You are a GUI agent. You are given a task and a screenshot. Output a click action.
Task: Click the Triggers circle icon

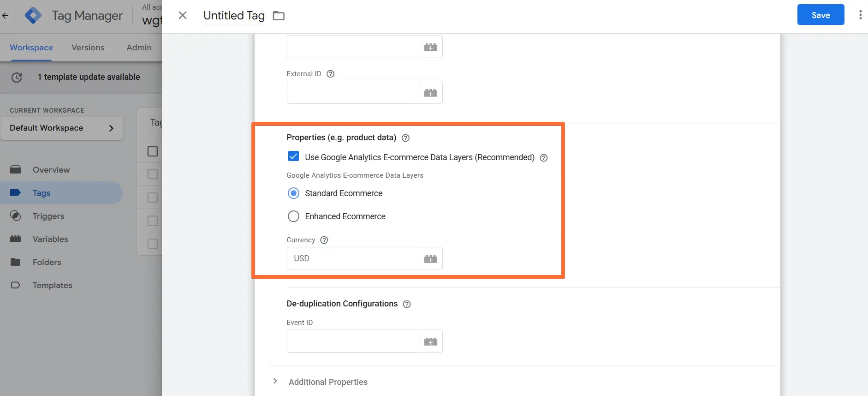(x=15, y=216)
